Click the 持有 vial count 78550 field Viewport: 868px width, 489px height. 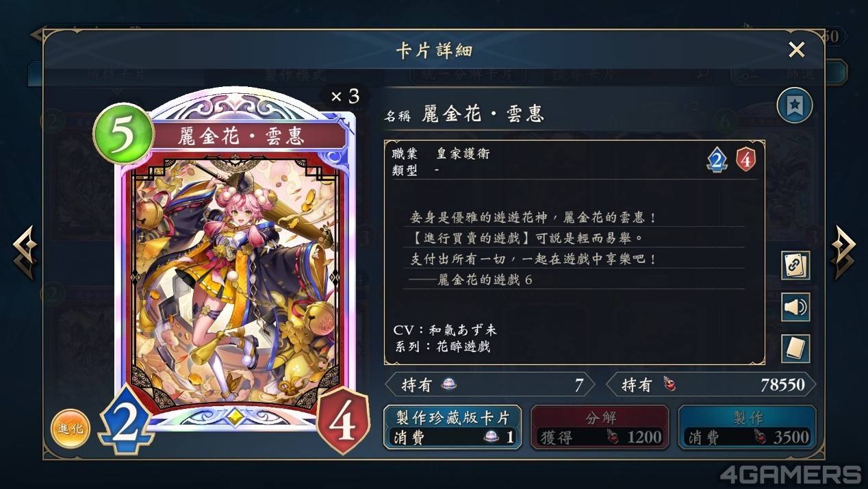[x=711, y=385]
